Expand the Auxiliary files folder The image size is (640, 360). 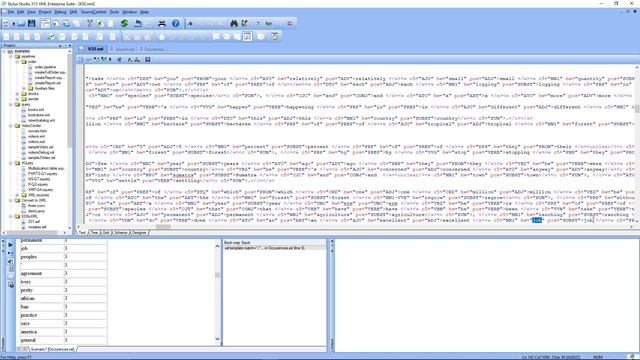[24, 88]
